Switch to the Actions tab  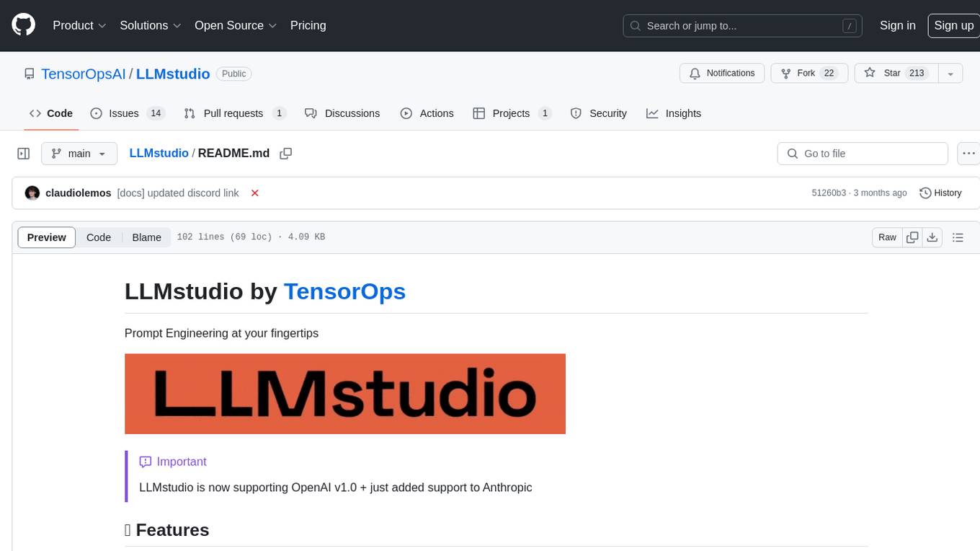pos(427,113)
